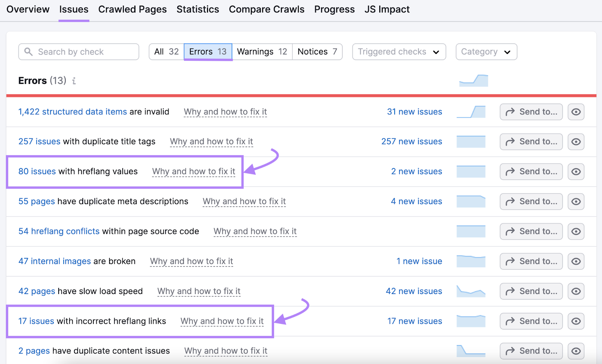Open the Triggered checks dropdown
Image resolution: width=602 pixels, height=364 pixels.
pyautogui.click(x=398, y=52)
